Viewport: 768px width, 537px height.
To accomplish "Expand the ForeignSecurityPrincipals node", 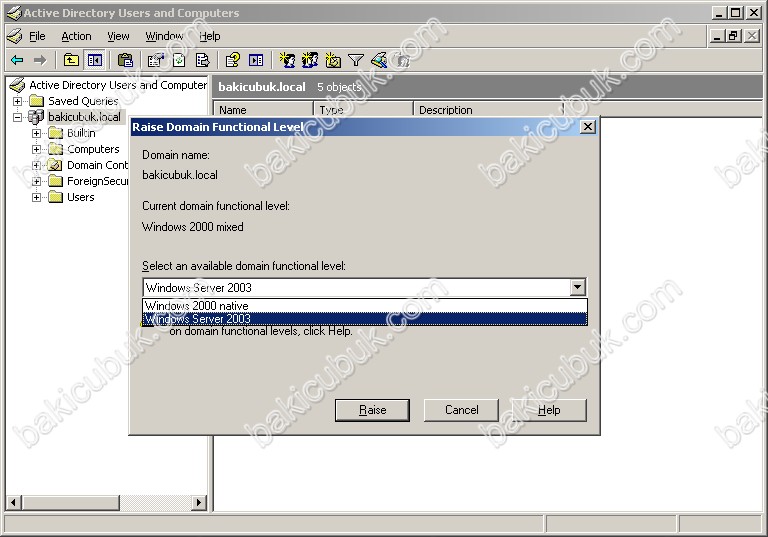I will pos(36,182).
